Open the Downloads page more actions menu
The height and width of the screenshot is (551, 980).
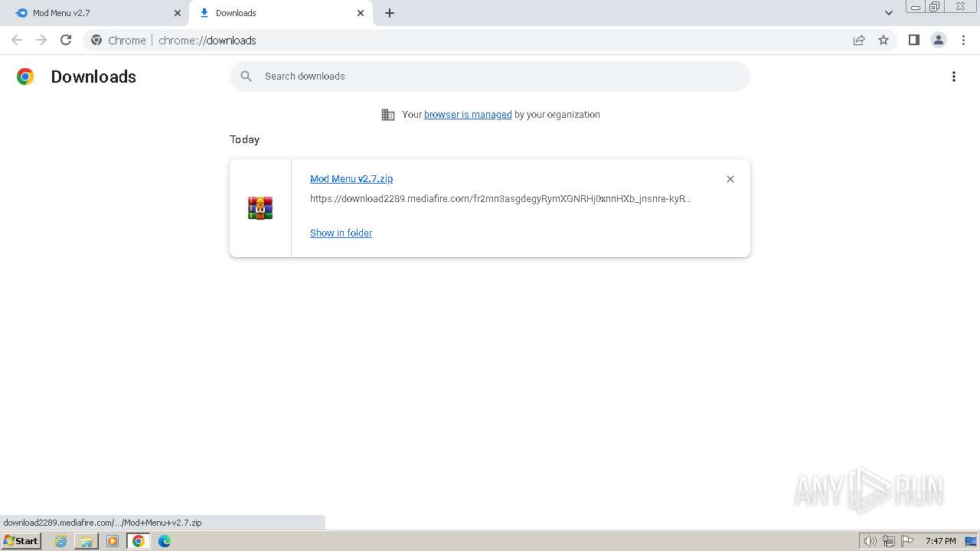[x=954, y=77]
